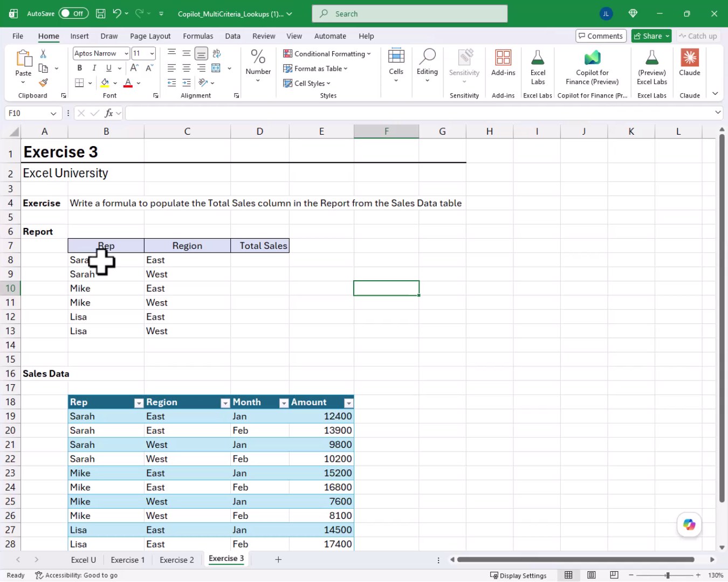
Task: Click the Cut scissors icon
Action: (x=43, y=53)
